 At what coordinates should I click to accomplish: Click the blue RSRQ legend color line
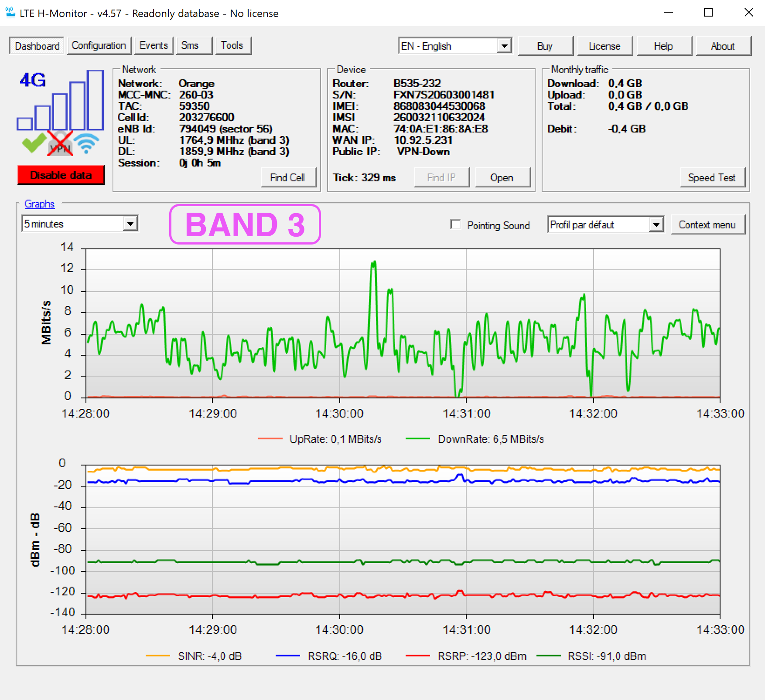point(288,656)
